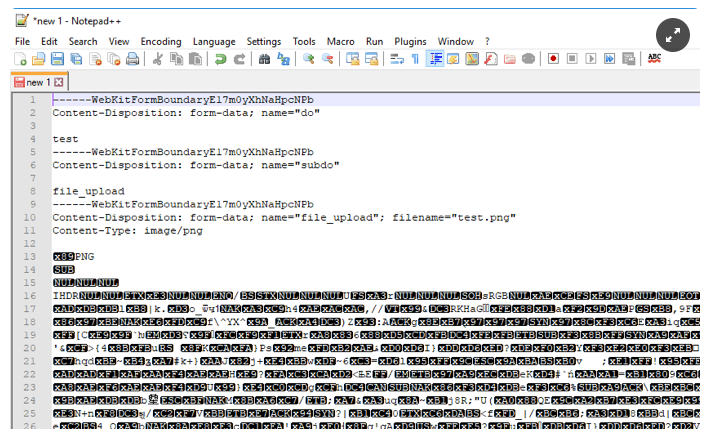
Task: Select the 'new 1' document tab
Action: (39, 82)
